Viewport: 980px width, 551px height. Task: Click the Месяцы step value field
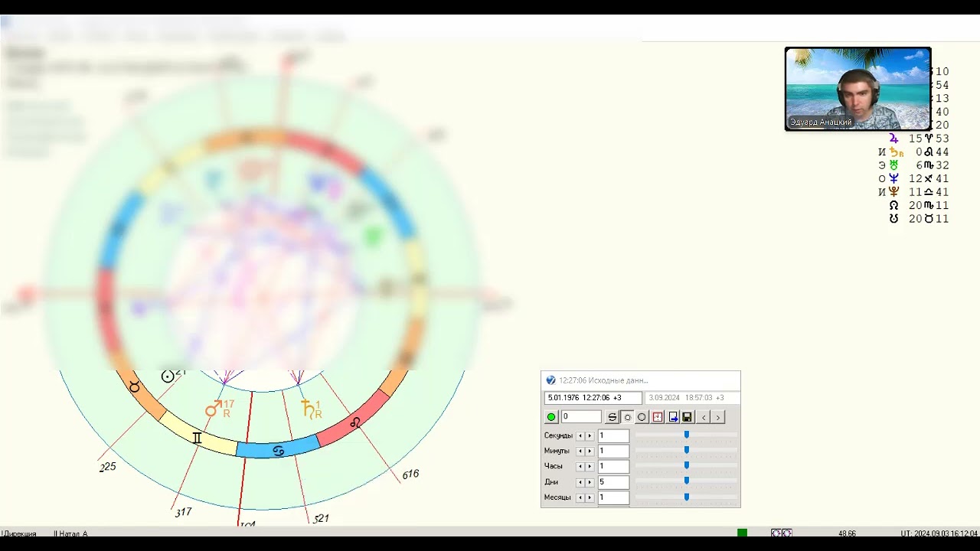pos(613,497)
